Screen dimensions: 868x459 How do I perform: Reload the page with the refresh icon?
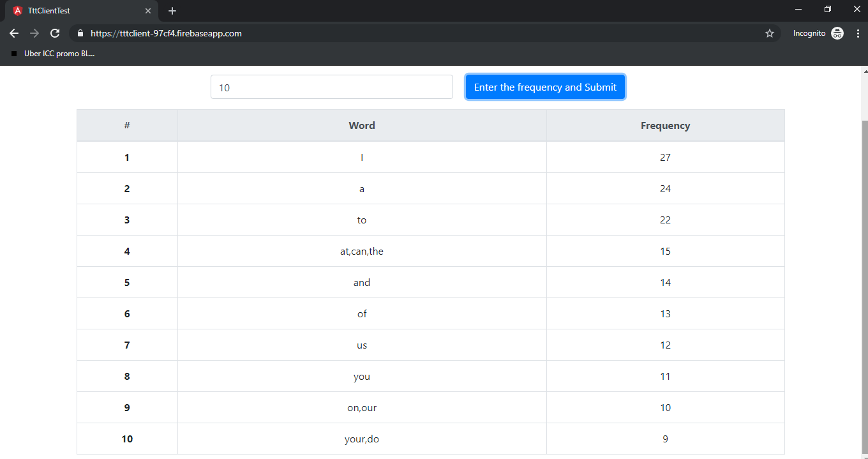[55, 33]
